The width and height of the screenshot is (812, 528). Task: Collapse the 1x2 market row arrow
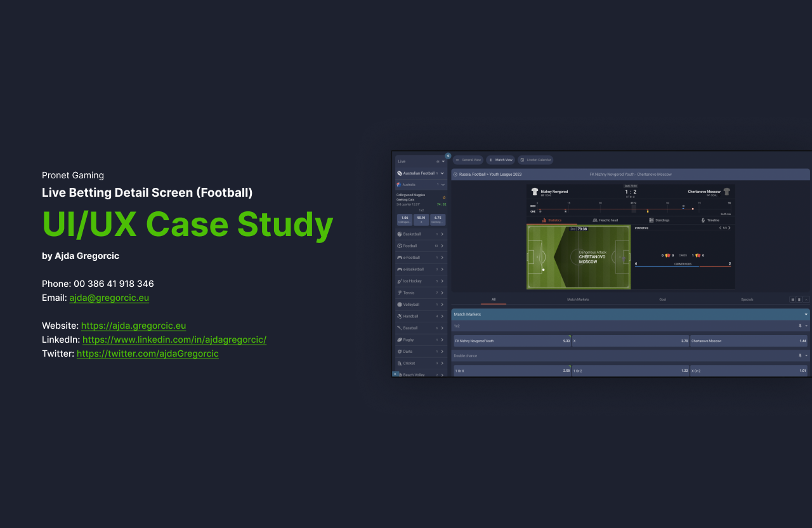click(806, 326)
